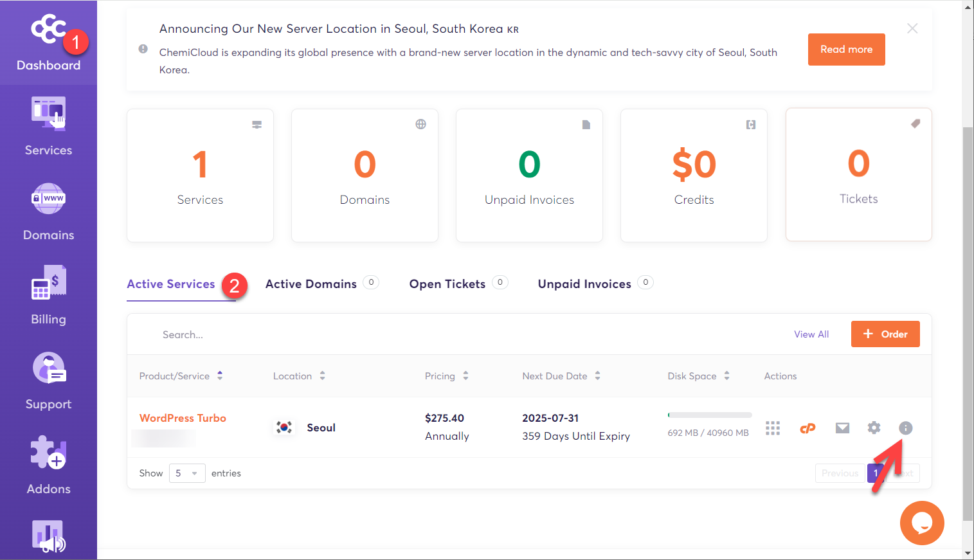Sort by Next Due Date column
This screenshot has width=974, height=560.
point(561,376)
